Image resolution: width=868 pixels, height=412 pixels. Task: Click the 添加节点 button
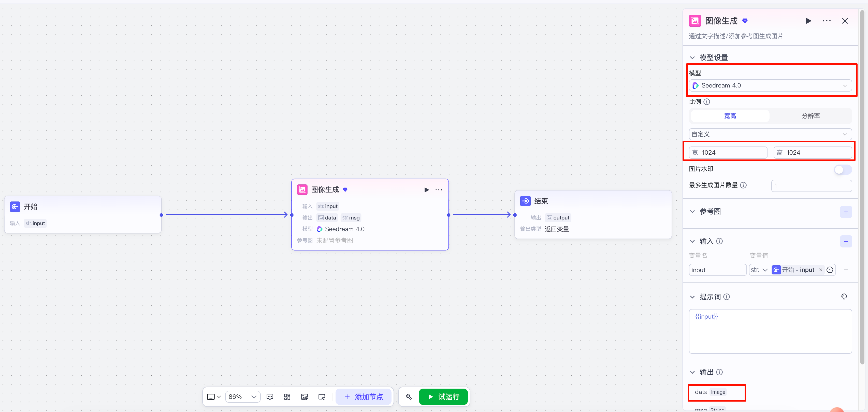coord(364,397)
